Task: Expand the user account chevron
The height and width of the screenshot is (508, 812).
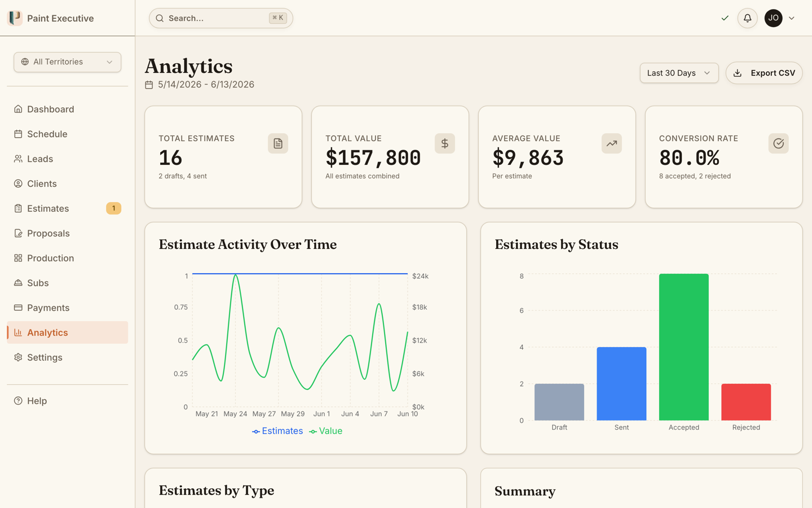Action: (x=792, y=18)
